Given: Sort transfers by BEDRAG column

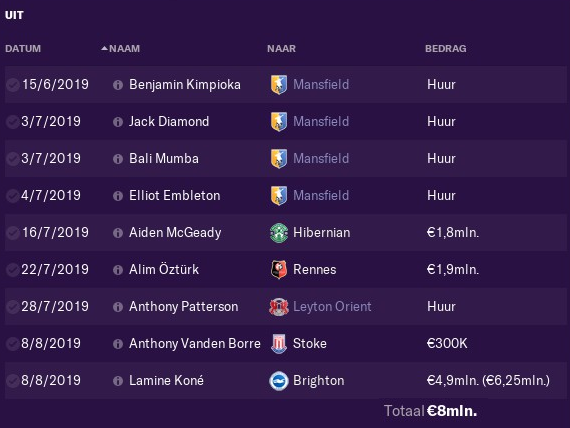Looking at the screenshot, I should click(x=446, y=48).
